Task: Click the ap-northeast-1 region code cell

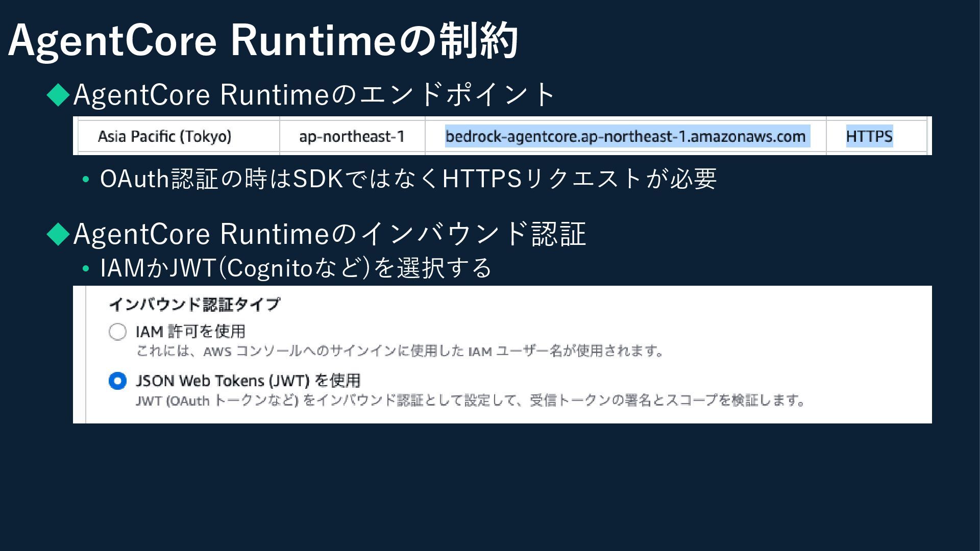Action: pos(352,136)
